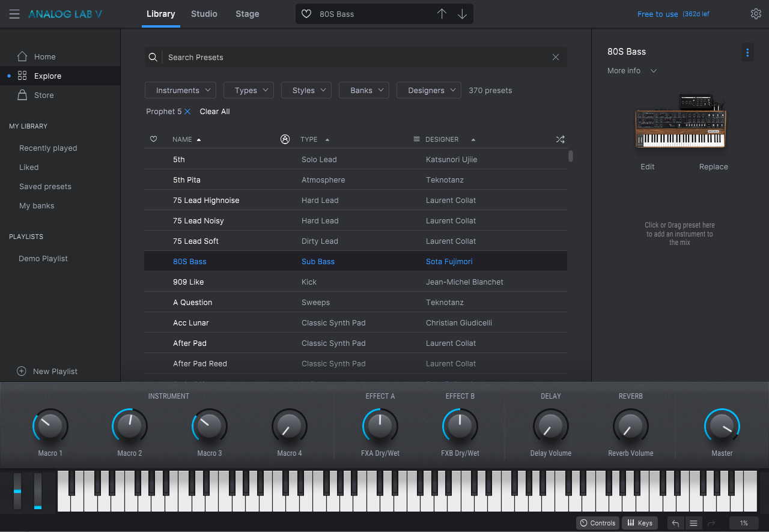Screen dimensions: 769x532
Task: Click the Macro 4 knob
Action: coord(290,426)
